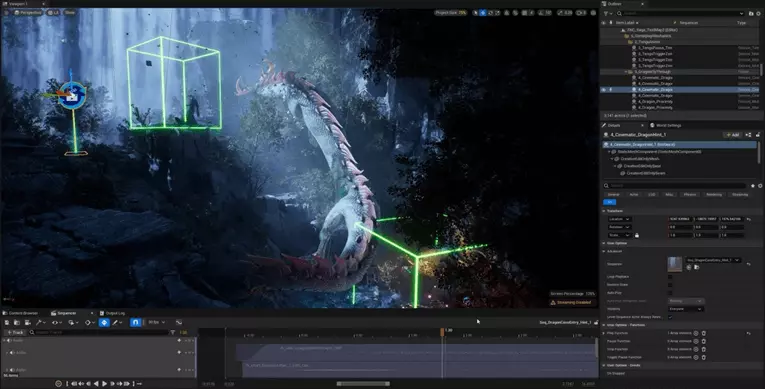Enable the Restore State checkbox

click(x=670, y=285)
